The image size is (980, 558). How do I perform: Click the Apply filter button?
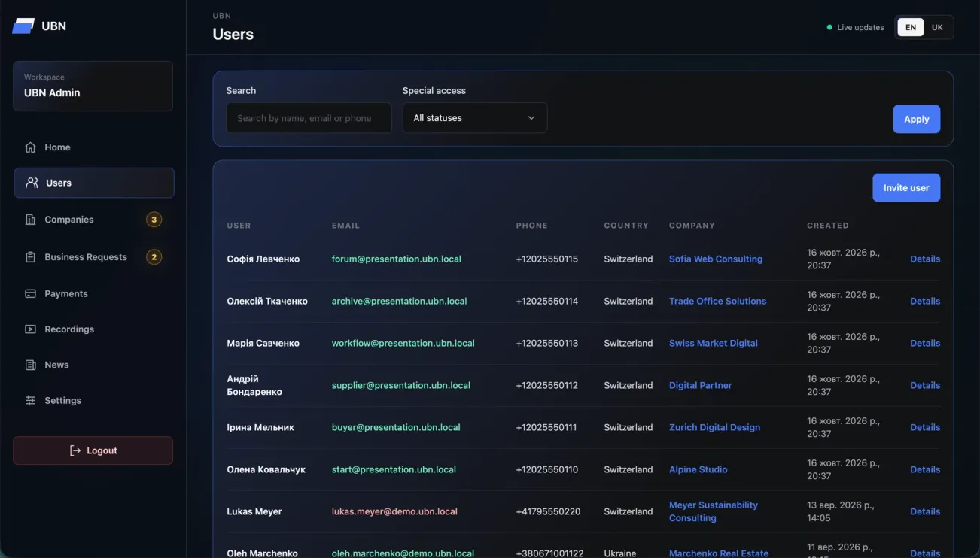[x=916, y=119]
